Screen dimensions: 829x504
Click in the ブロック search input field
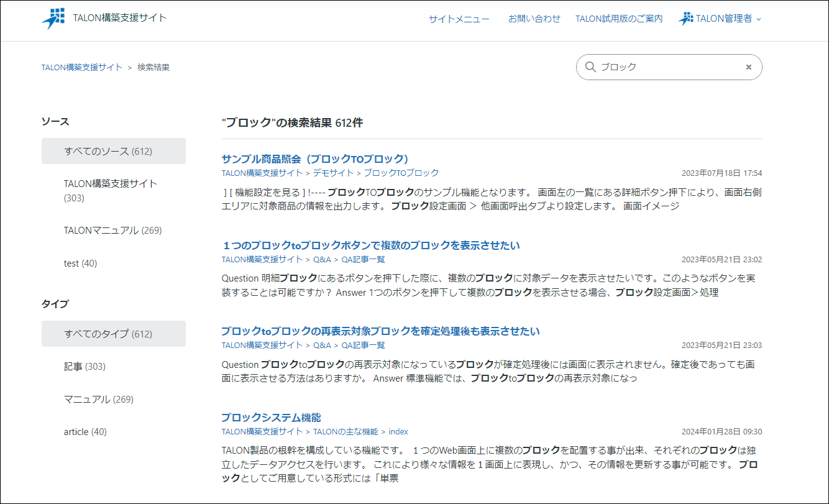669,67
